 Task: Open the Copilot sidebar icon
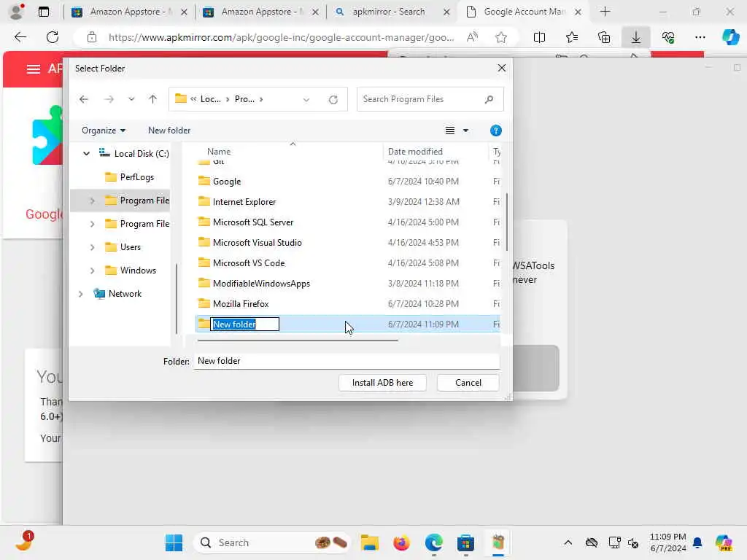(730, 37)
